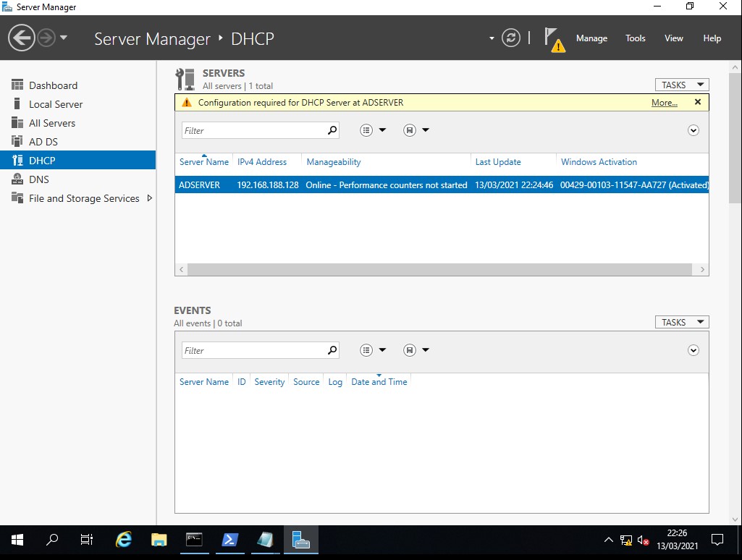The width and height of the screenshot is (742, 560).
Task: Click the back navigation arrow
Action: click(x=22, y=38)
